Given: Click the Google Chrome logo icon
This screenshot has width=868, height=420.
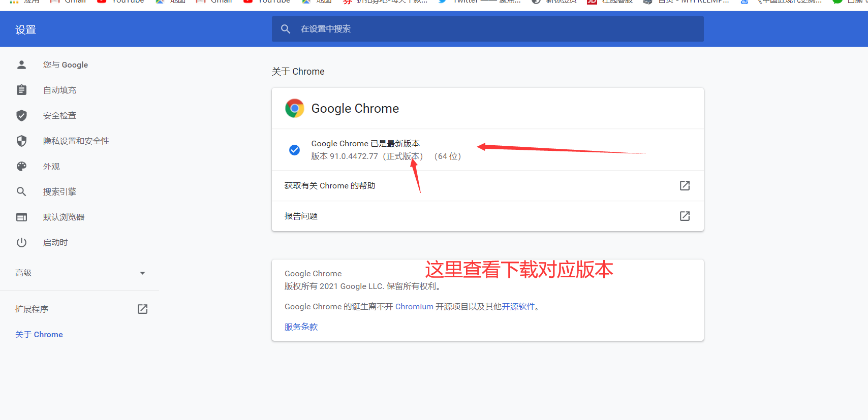Looking at the screenshot, I should (295, 108).
